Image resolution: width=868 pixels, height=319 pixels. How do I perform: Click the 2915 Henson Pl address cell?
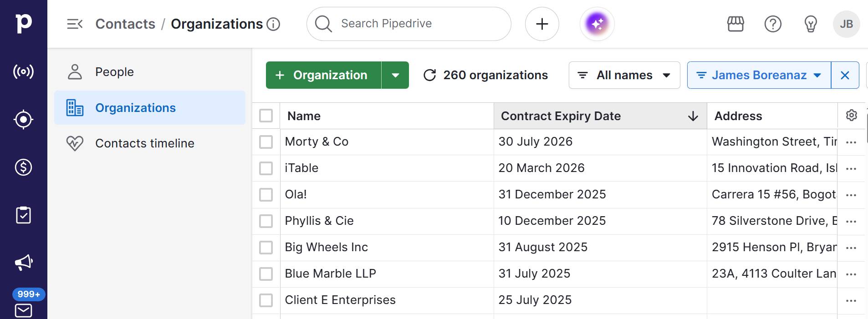(772, 248)
